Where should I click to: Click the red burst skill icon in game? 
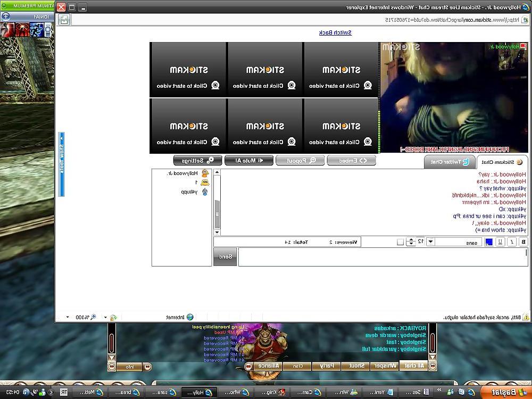click(22, 30)
